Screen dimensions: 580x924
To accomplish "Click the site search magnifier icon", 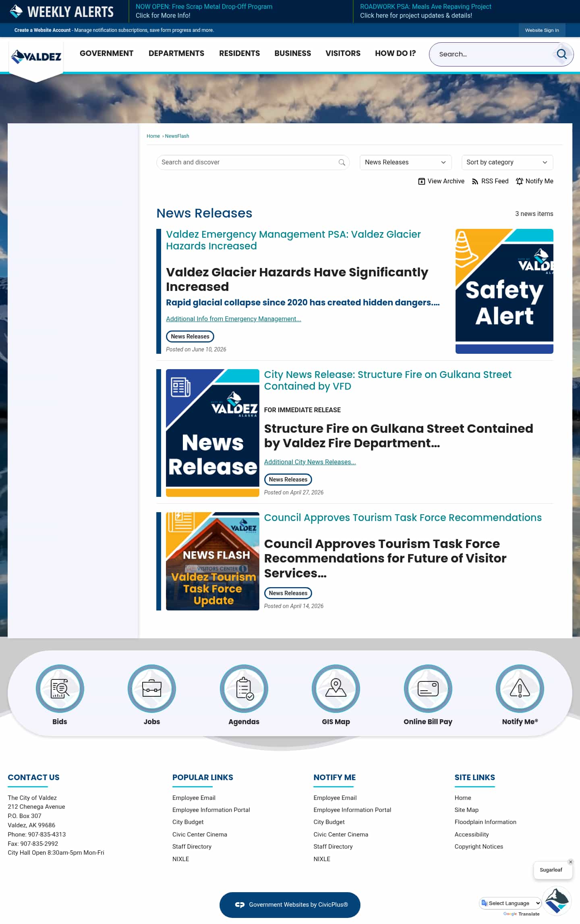I will coord(561,54).
